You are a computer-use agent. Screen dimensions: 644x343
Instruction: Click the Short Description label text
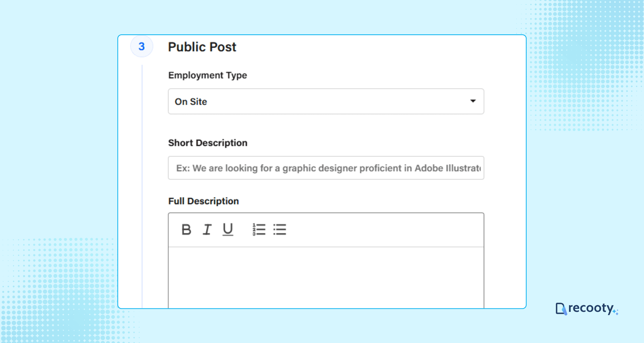[x=208, y=143]
